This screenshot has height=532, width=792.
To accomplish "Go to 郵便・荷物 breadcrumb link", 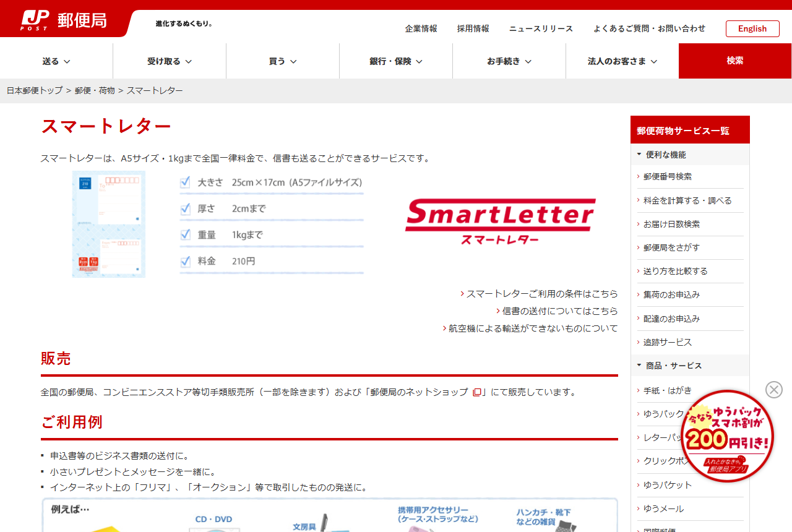I will click(95, 90).
